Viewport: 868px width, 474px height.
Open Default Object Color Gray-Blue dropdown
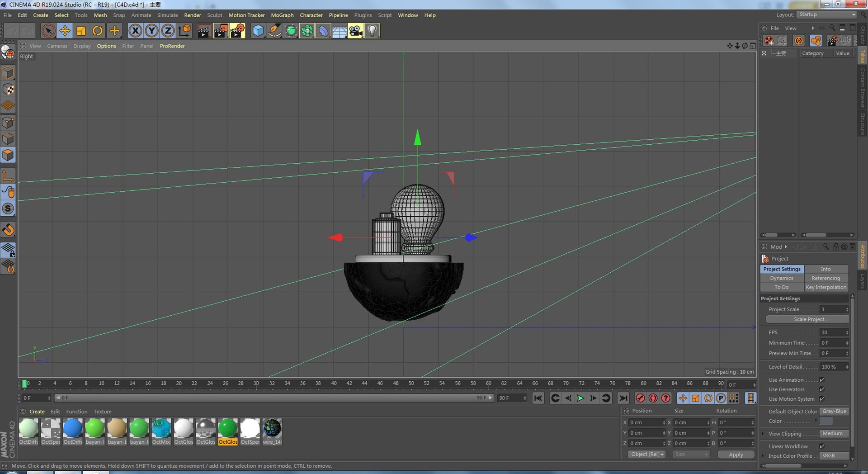[834, 411]
